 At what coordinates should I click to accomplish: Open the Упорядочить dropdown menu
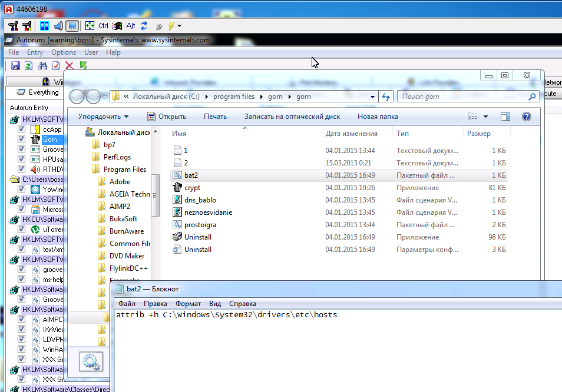pos(103,117)
